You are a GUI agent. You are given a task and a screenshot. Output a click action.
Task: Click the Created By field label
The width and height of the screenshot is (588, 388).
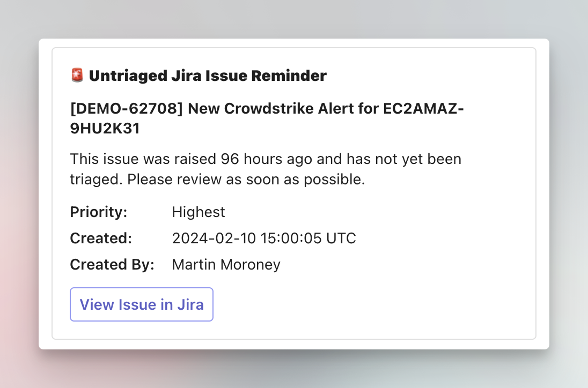pos(112,265)
